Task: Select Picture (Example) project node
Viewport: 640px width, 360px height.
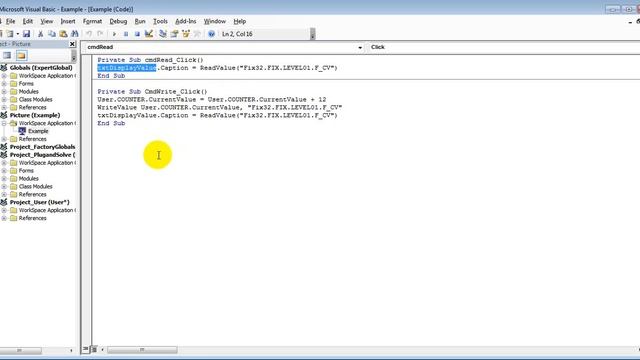Action: coord(35,116)
